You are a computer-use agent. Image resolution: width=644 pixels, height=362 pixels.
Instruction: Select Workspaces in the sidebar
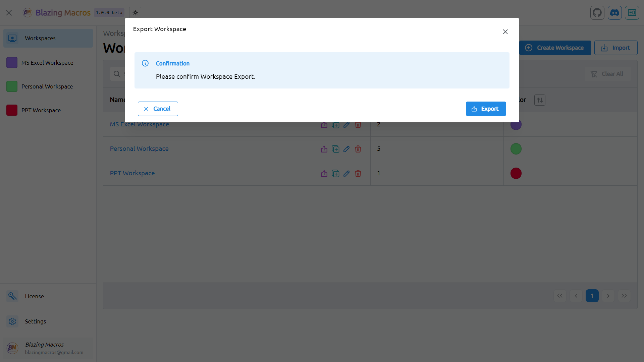(48, 38)
